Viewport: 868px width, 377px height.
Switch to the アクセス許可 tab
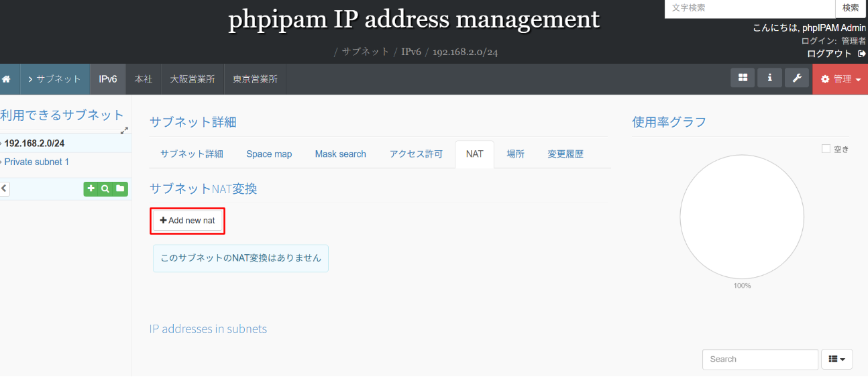click(416, 154)
